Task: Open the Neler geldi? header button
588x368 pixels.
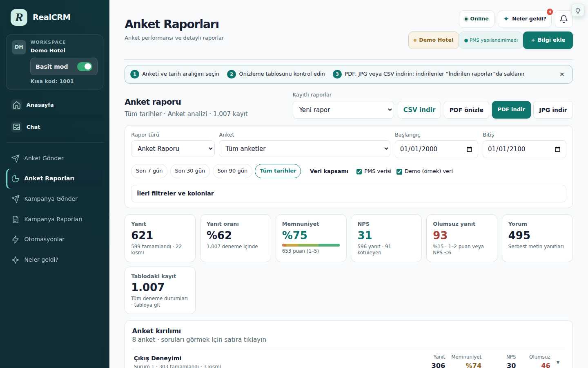Action: pyautogui.click(x=525, y=19)
